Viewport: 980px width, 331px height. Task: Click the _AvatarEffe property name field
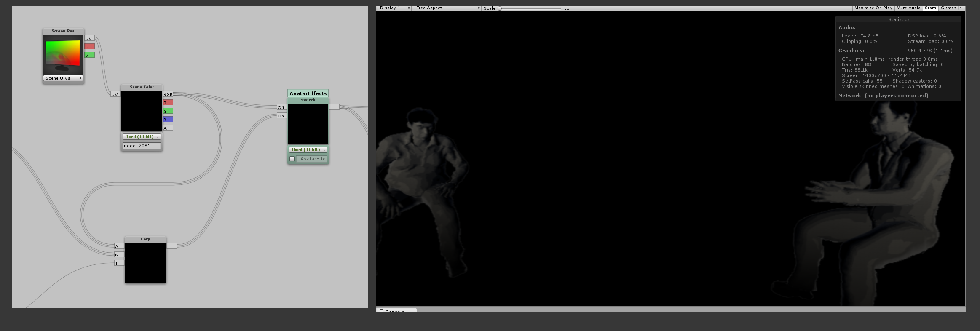(312, 159)
